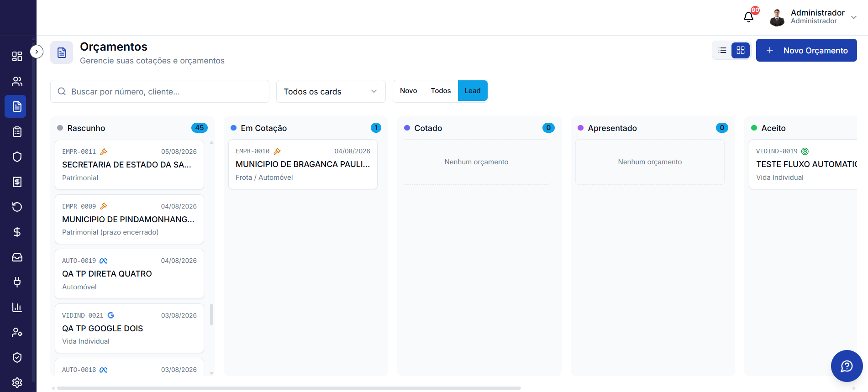Open the settings gear in sidebar

tap(17, 382)
